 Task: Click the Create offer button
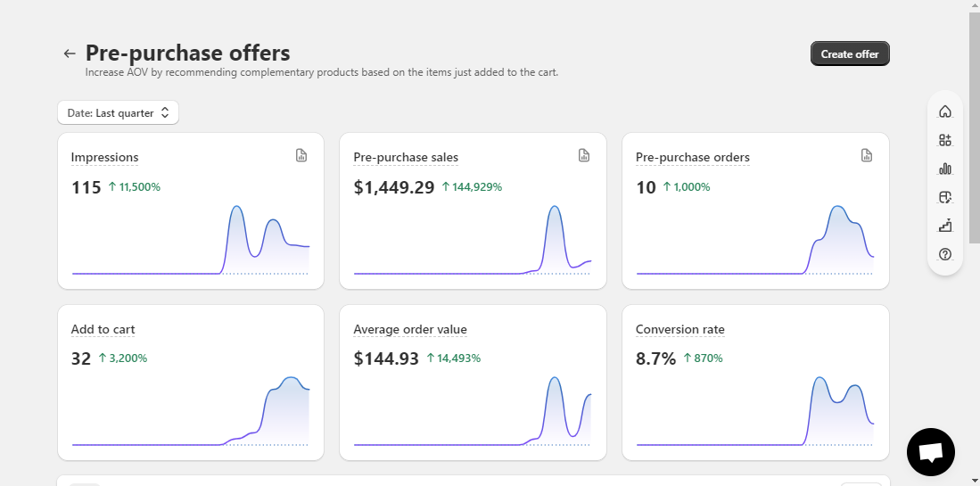(x=850, y=54)
